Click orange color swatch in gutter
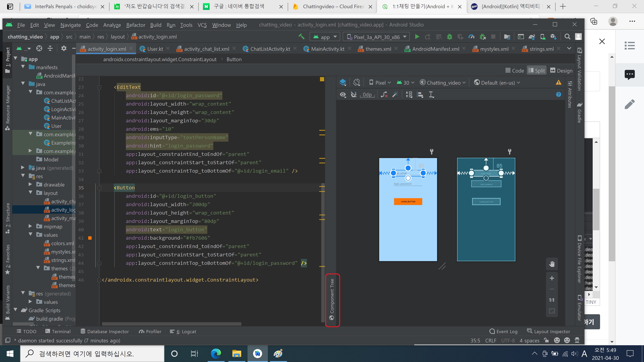Image resolution: width=644 pixels, height=362 pixels. pos(90,238)
